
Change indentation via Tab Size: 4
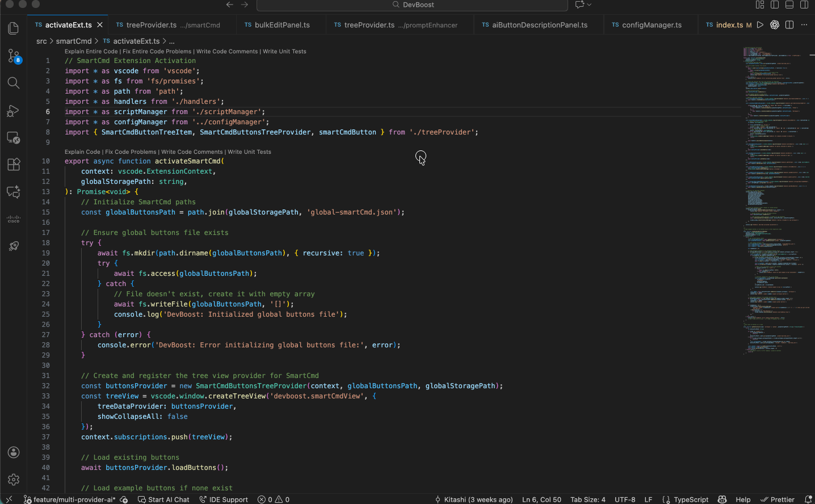588,499
